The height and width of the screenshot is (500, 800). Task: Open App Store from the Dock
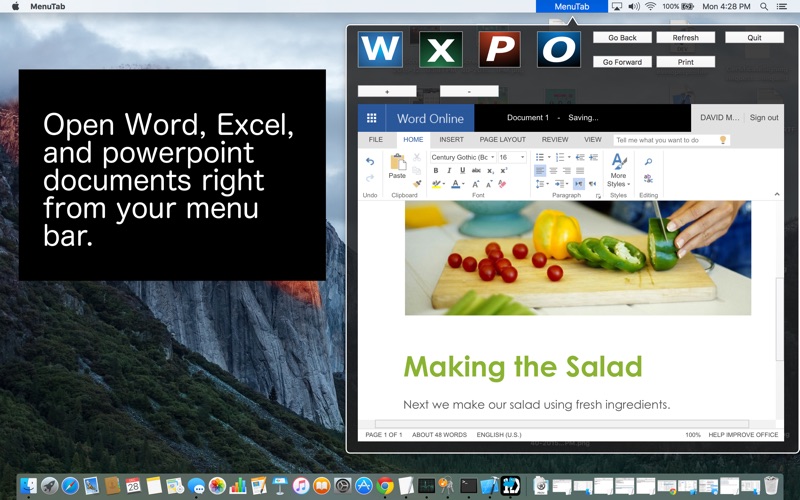pos(364,485)
